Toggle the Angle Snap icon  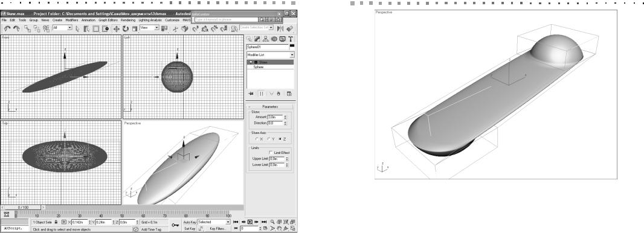coord(205,28)
